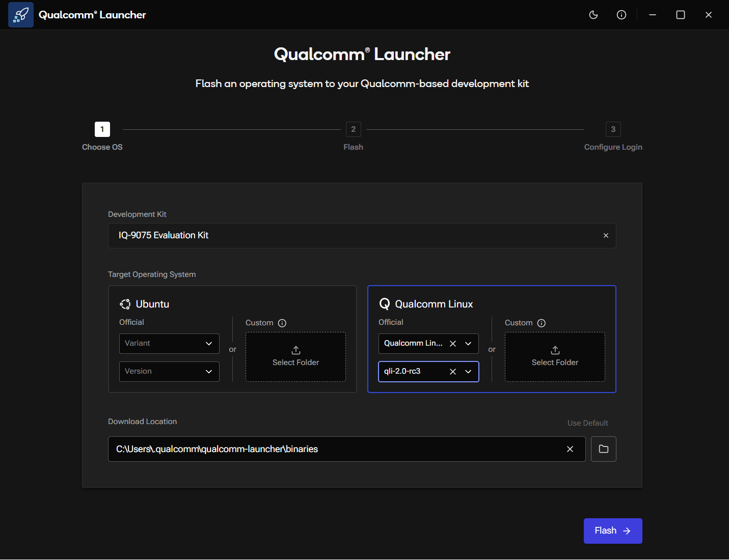Show info about the Ubuntu Custom option
The height and width of the screenshot is (560, 729).
pos(282,323)
